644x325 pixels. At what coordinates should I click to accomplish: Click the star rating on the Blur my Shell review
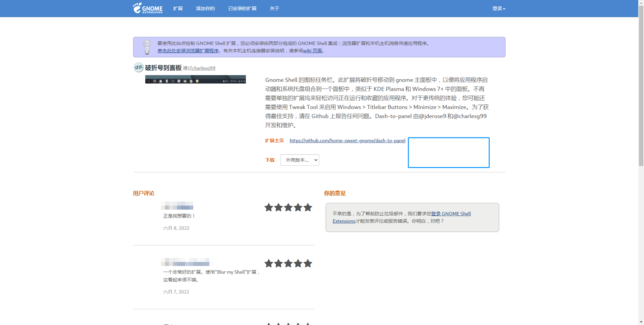click(288, 264)
